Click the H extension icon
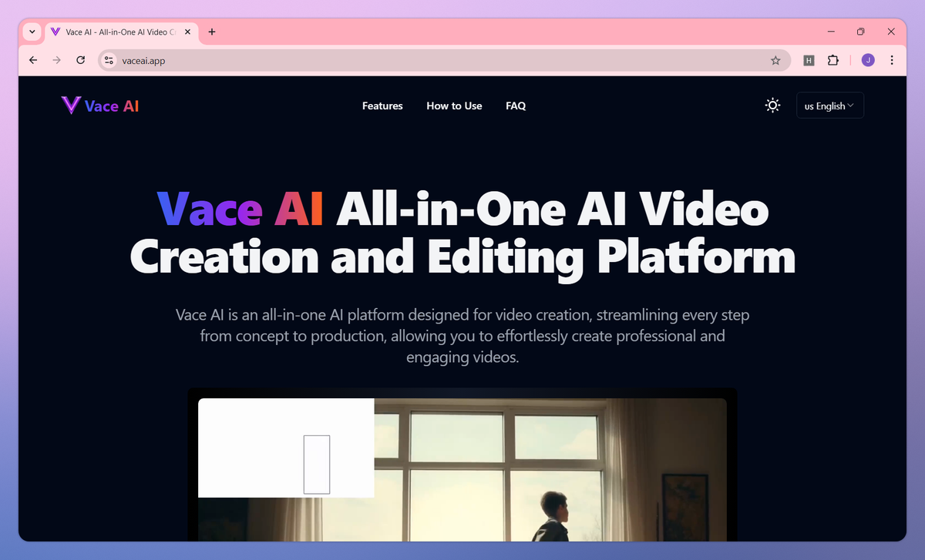Viewport: 925px width, 560px height. pyautogui.click(x=809, y=60)
